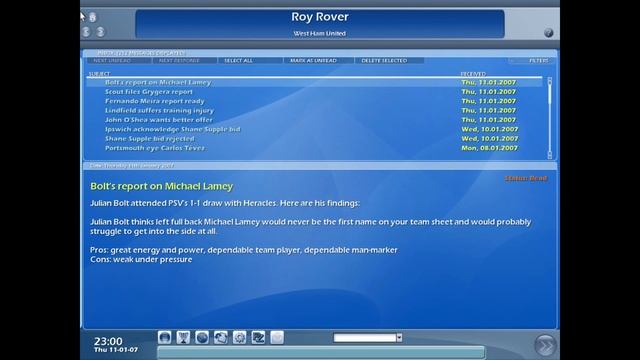Click the Status: Read label
Image resolution: width=640 pixels, height=360 pixels.
tap(526, 178)
